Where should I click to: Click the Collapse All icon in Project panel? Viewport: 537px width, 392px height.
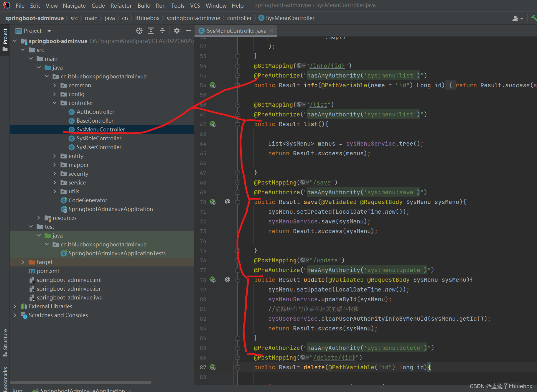pos(162,31)
